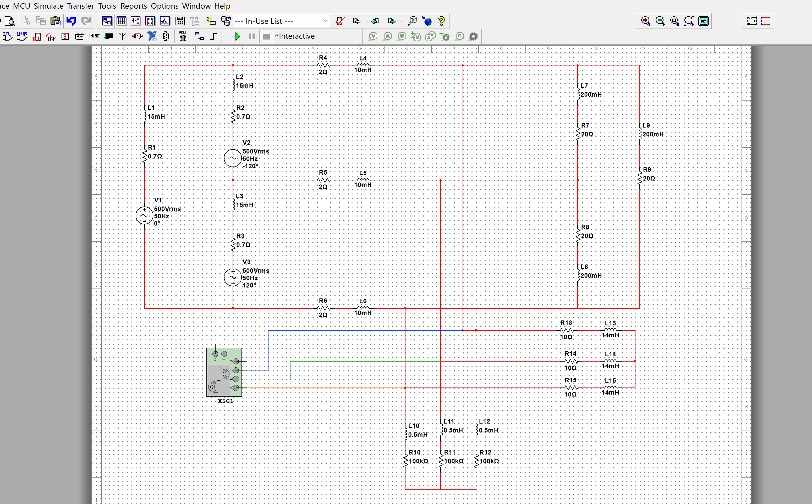
Task: Expand arrow beside forward annotate icon
Action: pyautogui.click(x=401, y=21)
